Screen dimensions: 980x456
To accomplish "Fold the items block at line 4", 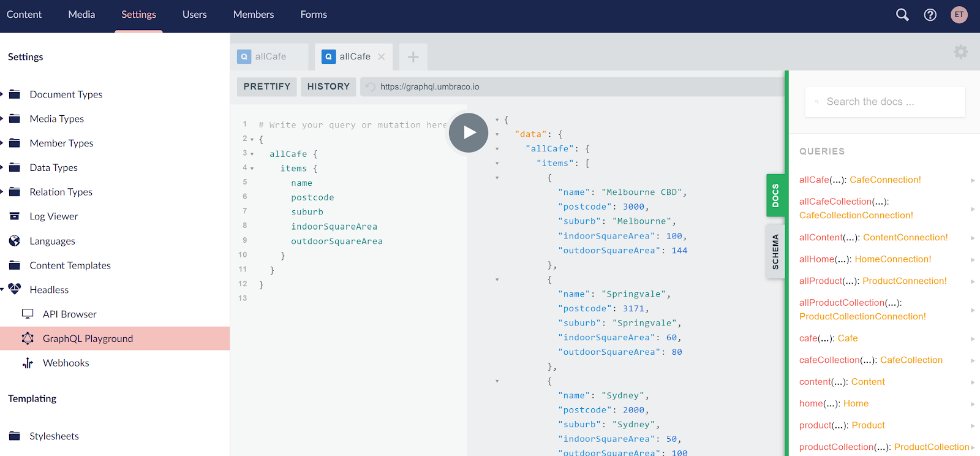I will tap(252, 169).
